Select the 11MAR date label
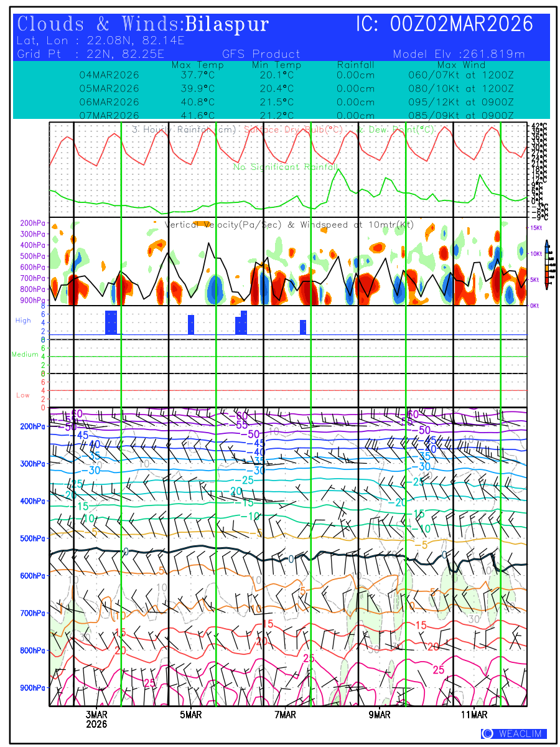Viewport: 560px width, 747px height. pos(474,715)
